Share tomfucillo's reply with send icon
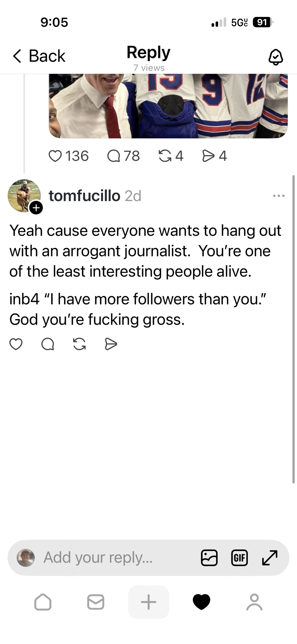 (x=111, y=344)
